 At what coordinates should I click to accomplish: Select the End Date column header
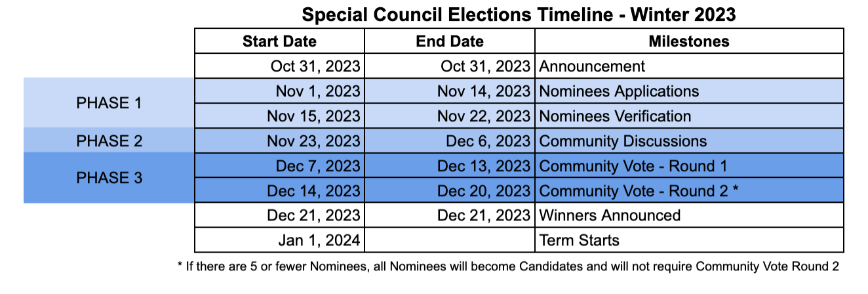point(450,41)
